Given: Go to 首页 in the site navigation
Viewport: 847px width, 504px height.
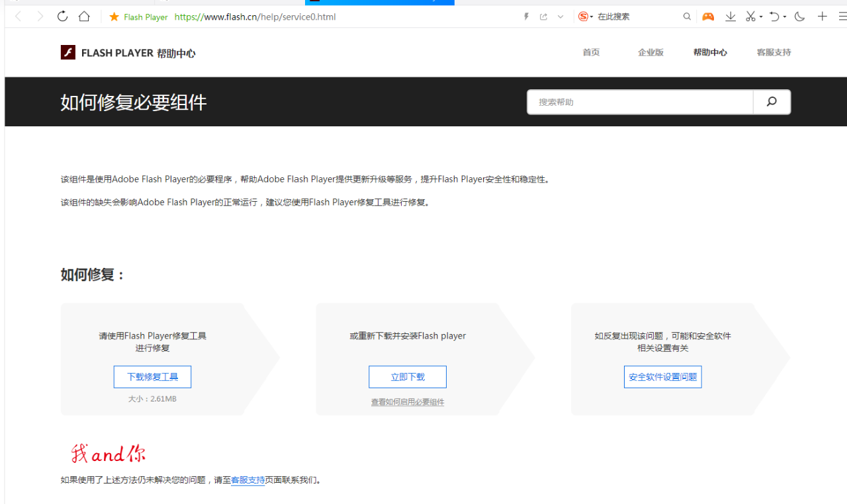Looking at the screenshot, I should tap(591, 52).
